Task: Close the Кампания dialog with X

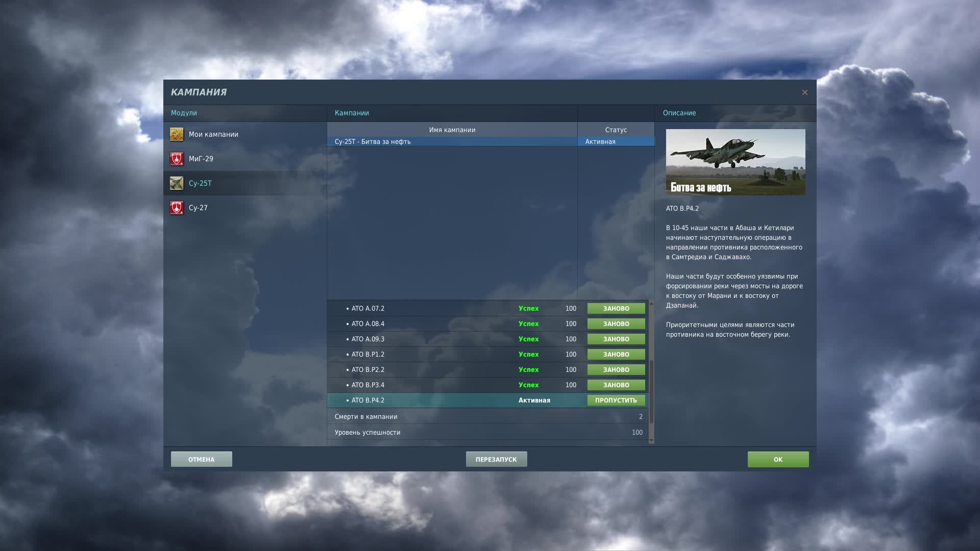Action: pos(805,92)
